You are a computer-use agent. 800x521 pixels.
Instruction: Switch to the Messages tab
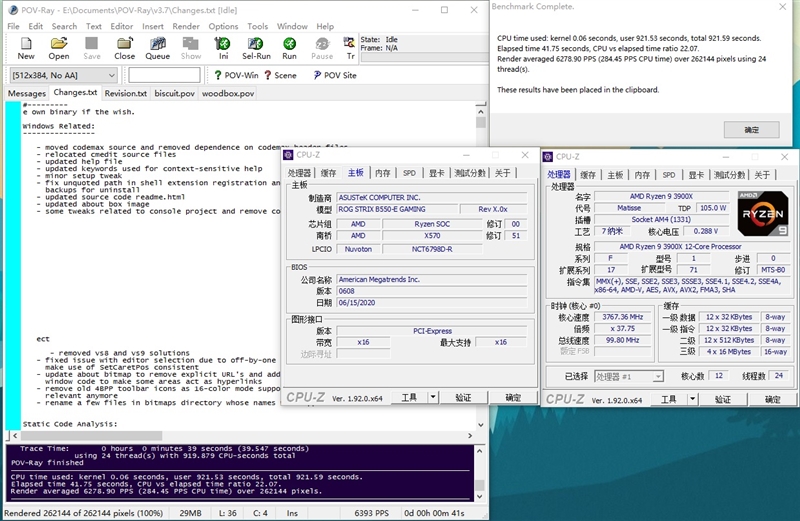coord(27,93)
